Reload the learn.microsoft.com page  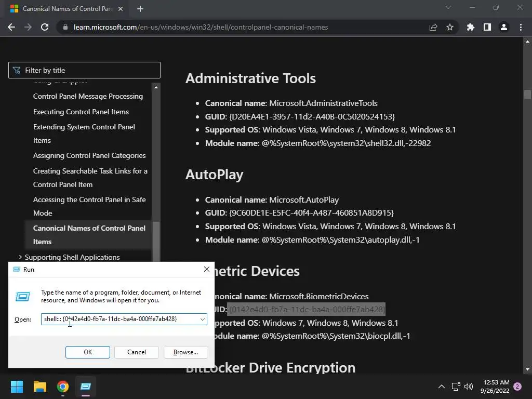pyautogui.click(x=45, y=27)
